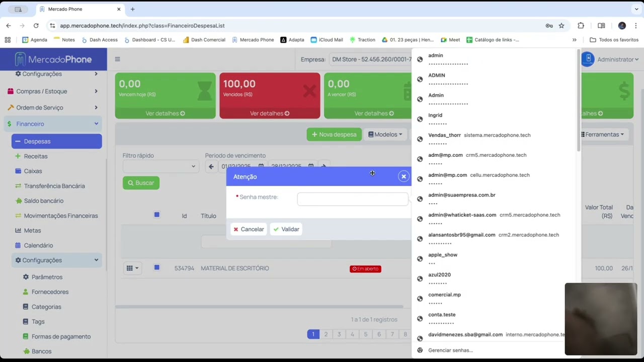Open Receitas in the sidebar
The image size is (644, 362).
coord(36,156)
